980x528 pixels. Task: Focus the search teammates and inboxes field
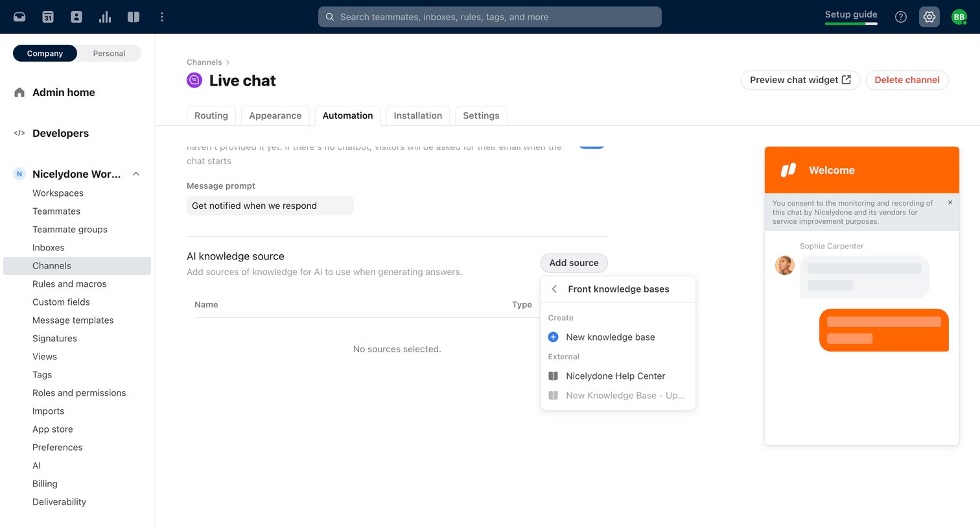pos(490,17)
